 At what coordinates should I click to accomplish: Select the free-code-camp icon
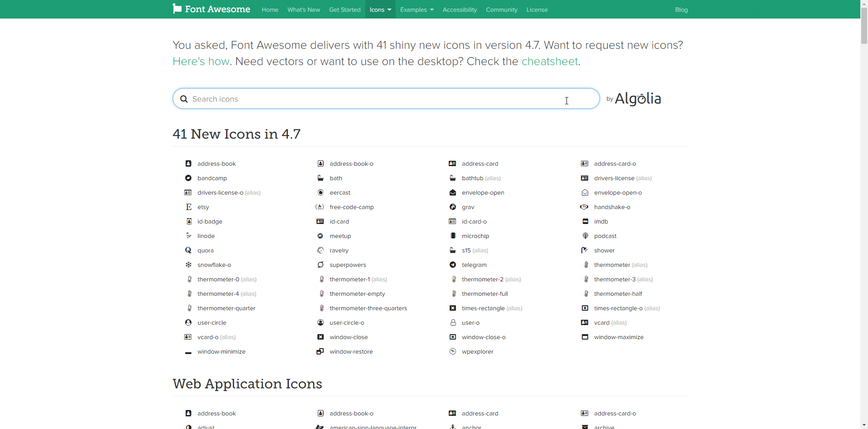click(x=351, y=207)
